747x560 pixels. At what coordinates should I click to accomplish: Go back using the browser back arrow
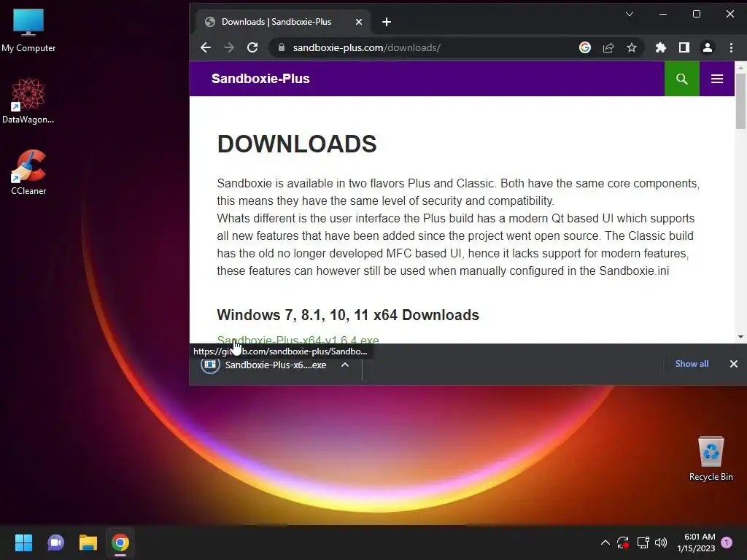click(x=205, y=47)
